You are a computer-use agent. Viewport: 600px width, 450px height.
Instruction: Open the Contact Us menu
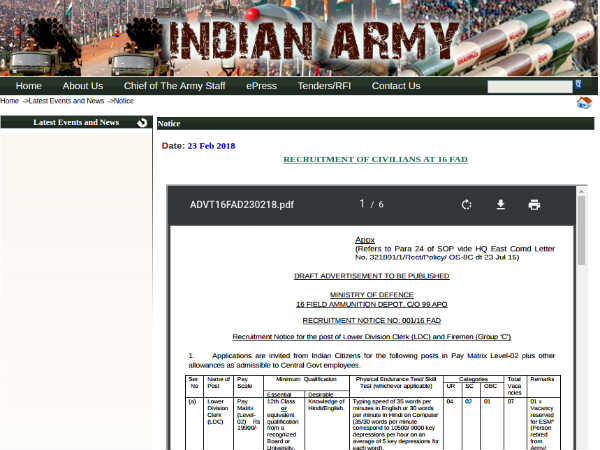(x=396, y=86)
